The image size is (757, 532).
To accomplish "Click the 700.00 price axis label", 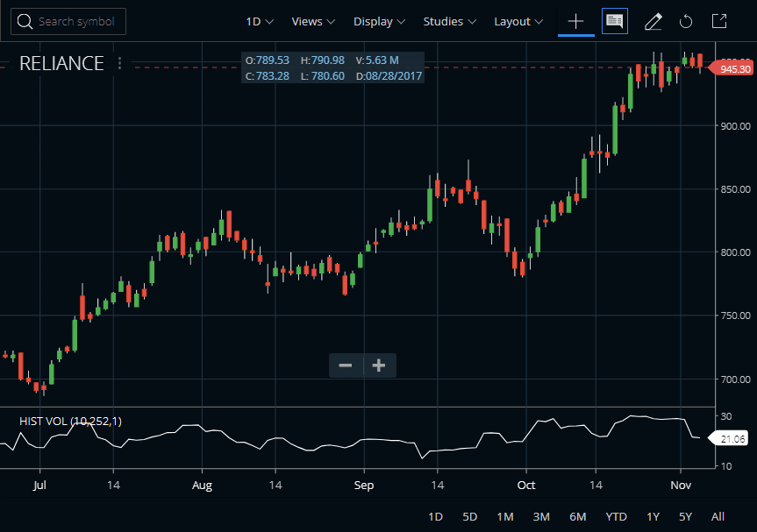I will pos(736,379).
